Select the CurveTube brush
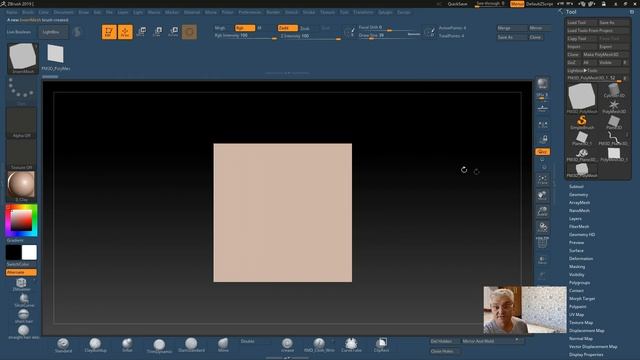Screen dimensions: 640x360 pyautogui.click(x=351, y=345)
